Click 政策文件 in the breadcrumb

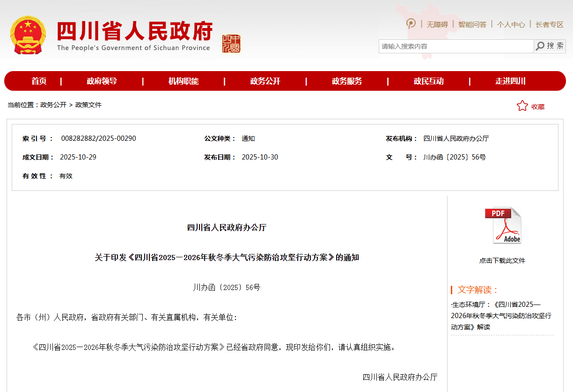tap(88, 105)
